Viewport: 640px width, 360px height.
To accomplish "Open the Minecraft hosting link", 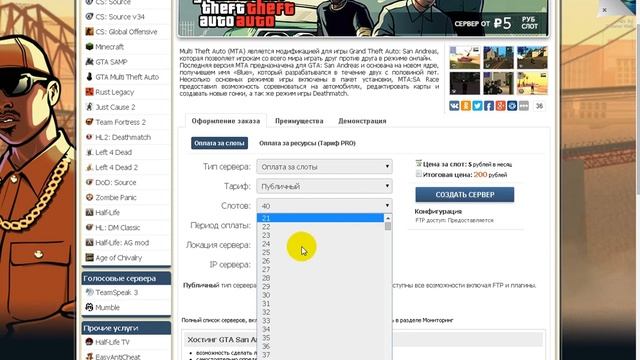I will [109, 47].
